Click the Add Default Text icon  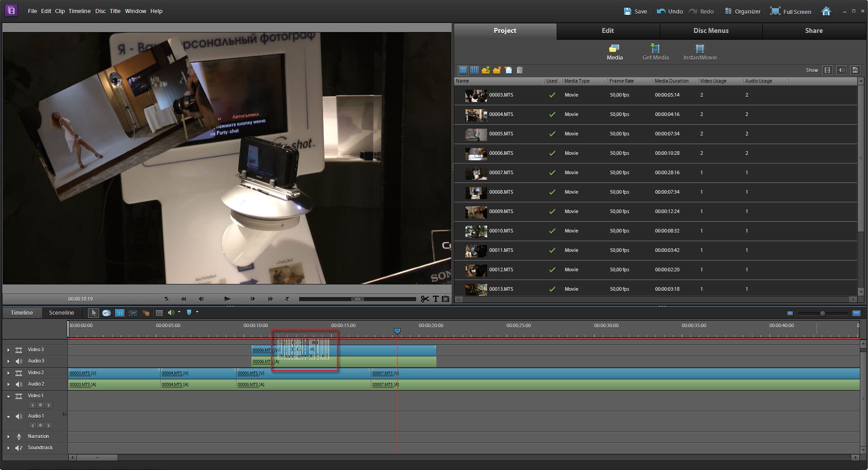tap(436, 299)
